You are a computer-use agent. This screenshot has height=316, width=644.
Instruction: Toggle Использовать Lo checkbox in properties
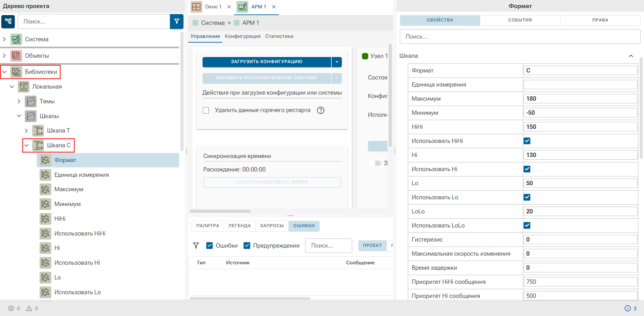pyautogui.click(x=527, y=197)
